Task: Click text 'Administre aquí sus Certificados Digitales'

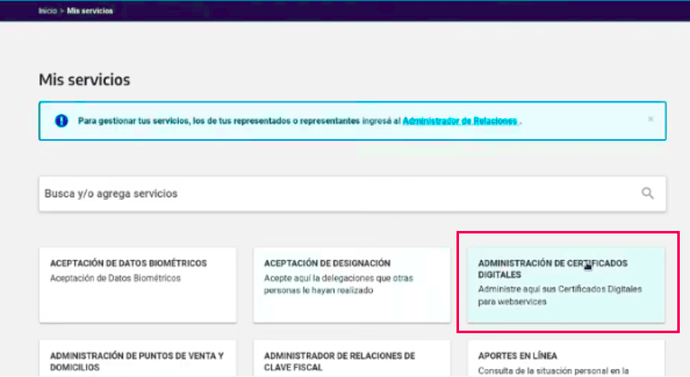Action: click(x=560, y=289)
